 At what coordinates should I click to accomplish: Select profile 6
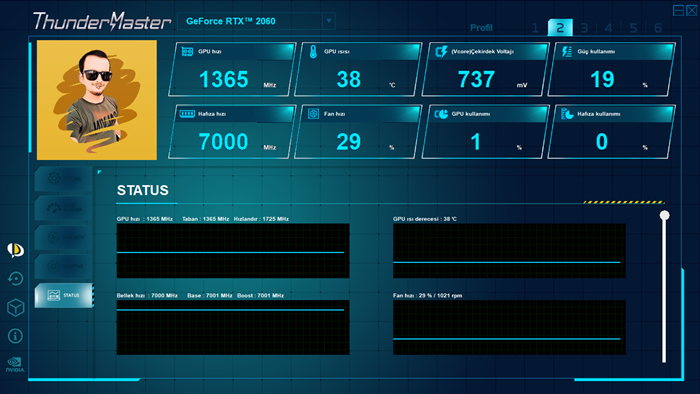click(x=658, y=28)
